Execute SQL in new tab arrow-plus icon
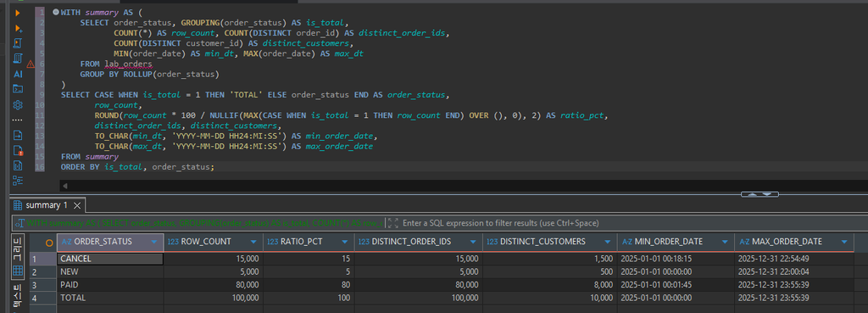 click(18, 28)
